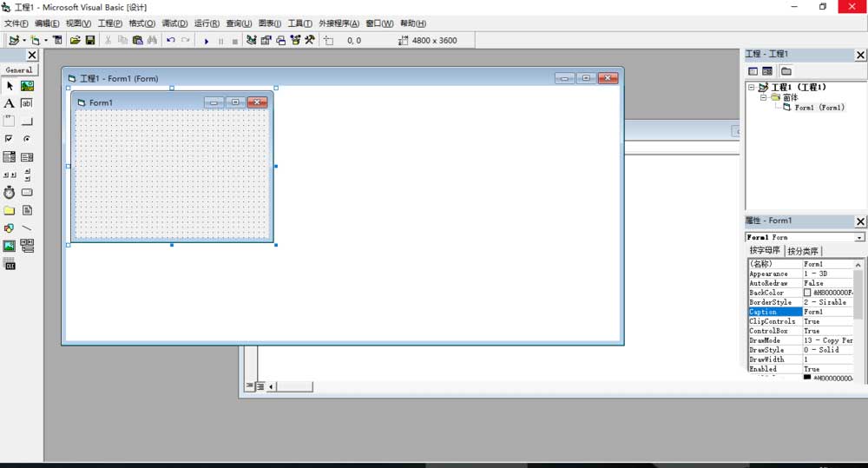Select the Appearance property row
The height and width of the screenshot is (468, 868).
click(x=800, y=274)
